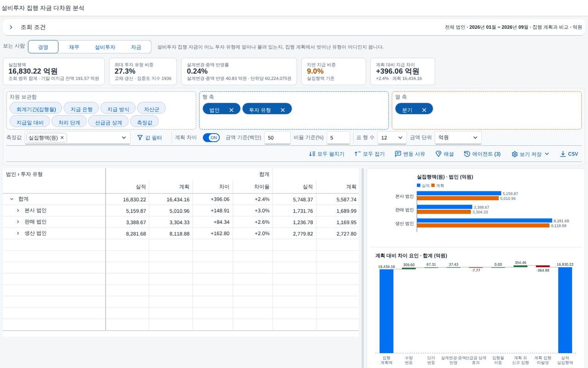The width and height of the screenshot is (588, 368).
Task: Click the 지연 지급 비중 KPI card
Action: coord(334,71)
